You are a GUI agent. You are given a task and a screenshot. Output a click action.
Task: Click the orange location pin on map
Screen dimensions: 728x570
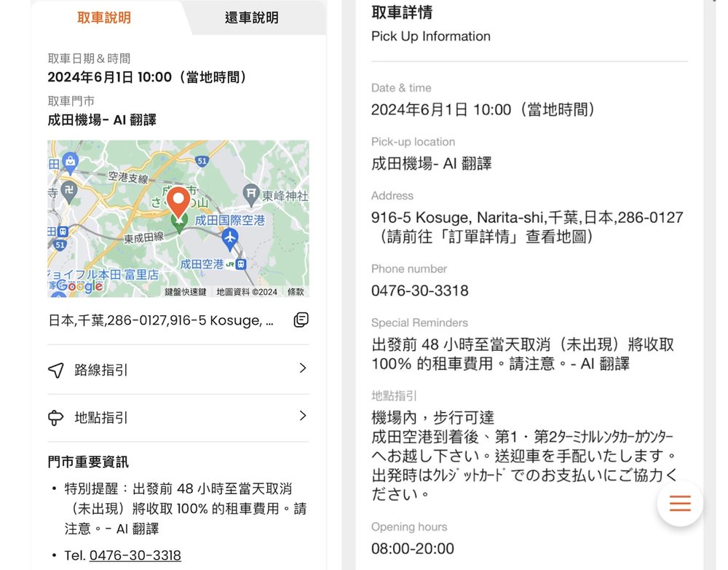178,202
